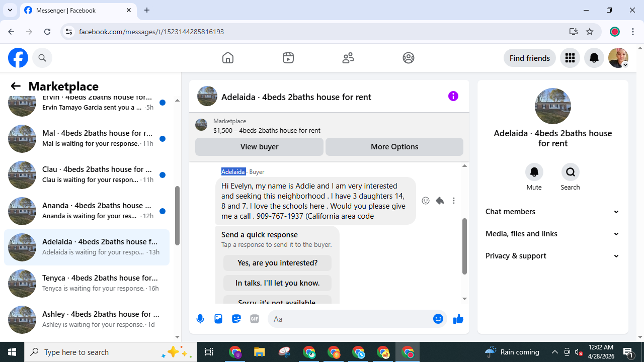Click the View buyer button
This screenshot has height=362, width=644.
(x=259, y=147)
